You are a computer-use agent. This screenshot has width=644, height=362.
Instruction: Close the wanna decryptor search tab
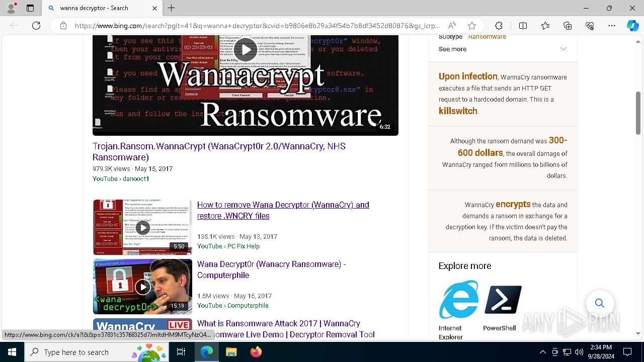154,8
